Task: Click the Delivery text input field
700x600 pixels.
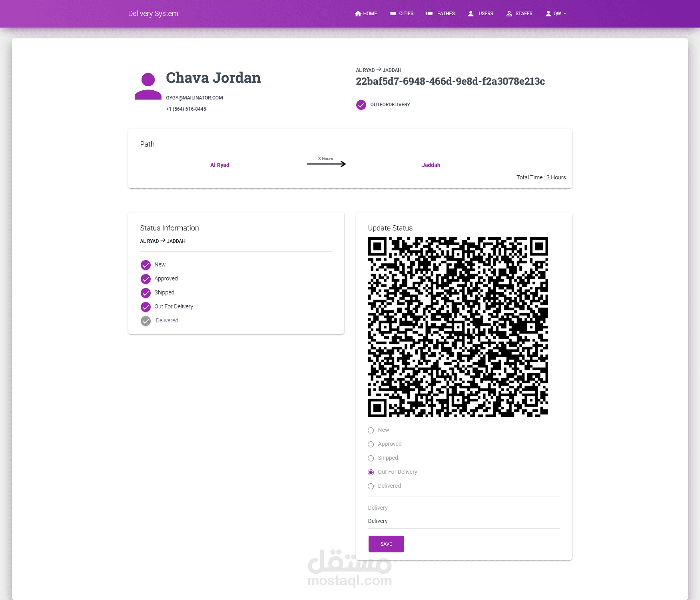Action: coord(464,521)
